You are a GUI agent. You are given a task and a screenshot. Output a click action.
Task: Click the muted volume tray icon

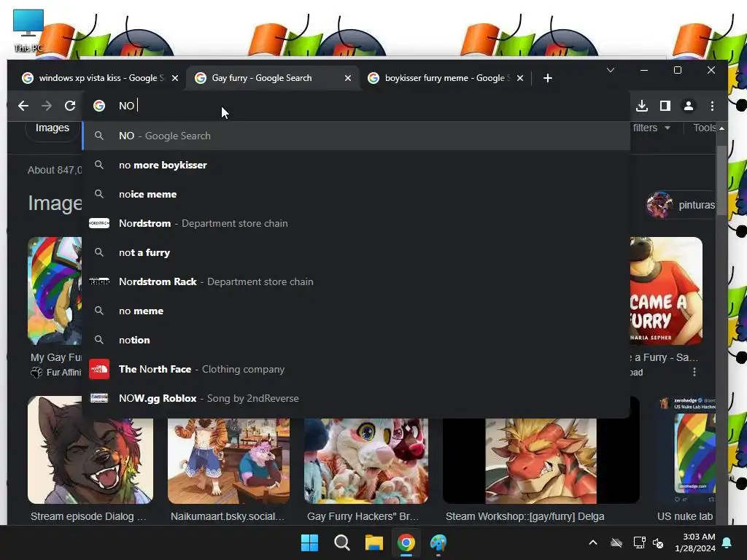coord(659,542)
